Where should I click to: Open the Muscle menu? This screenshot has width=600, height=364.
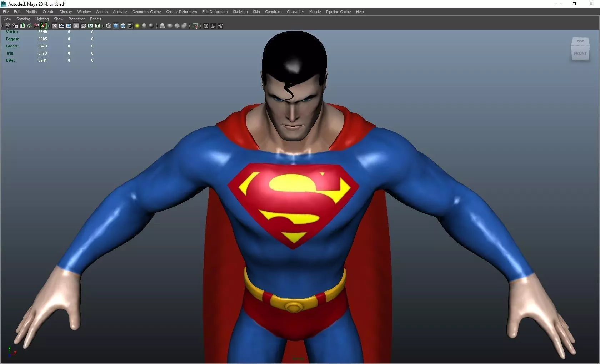(x=315, y=12)
